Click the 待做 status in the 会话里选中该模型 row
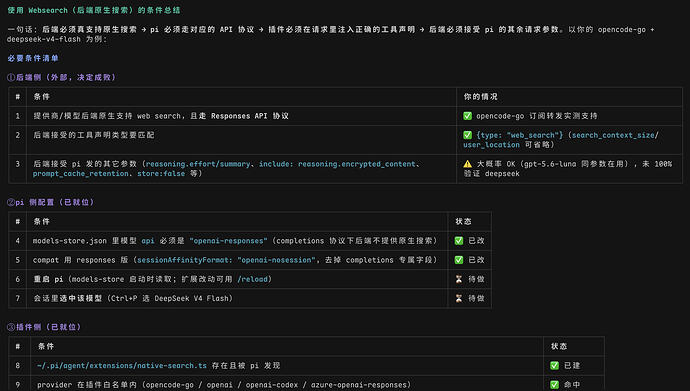 476,298
